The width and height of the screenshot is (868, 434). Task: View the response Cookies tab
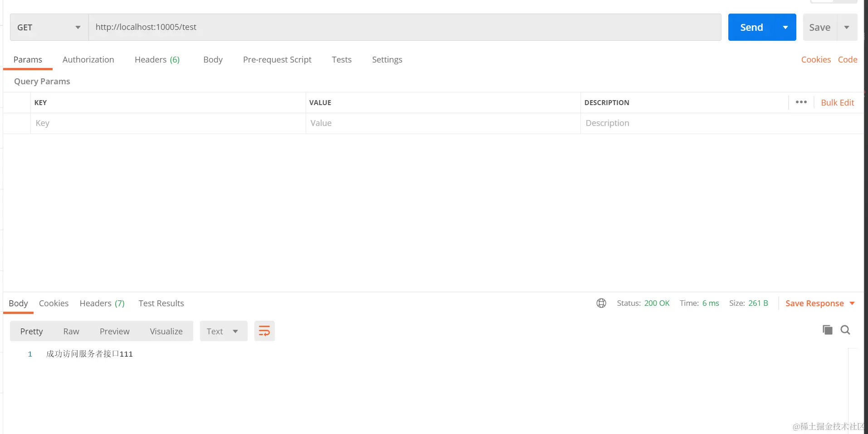(54, 303)
